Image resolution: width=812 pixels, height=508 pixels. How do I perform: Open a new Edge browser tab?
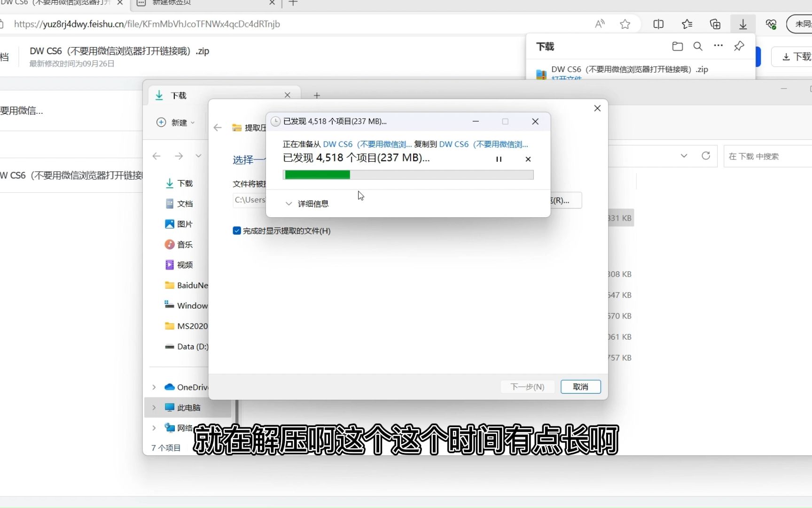pos(293,3)
